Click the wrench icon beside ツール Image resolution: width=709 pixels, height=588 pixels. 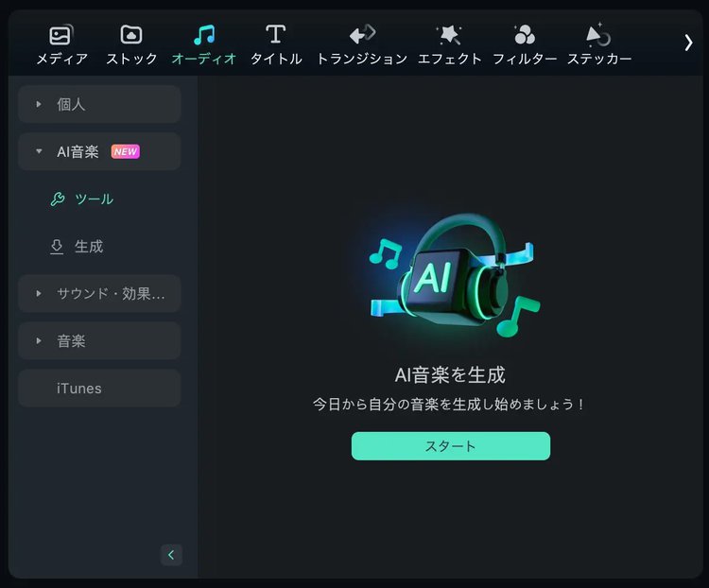pos(57,199)
